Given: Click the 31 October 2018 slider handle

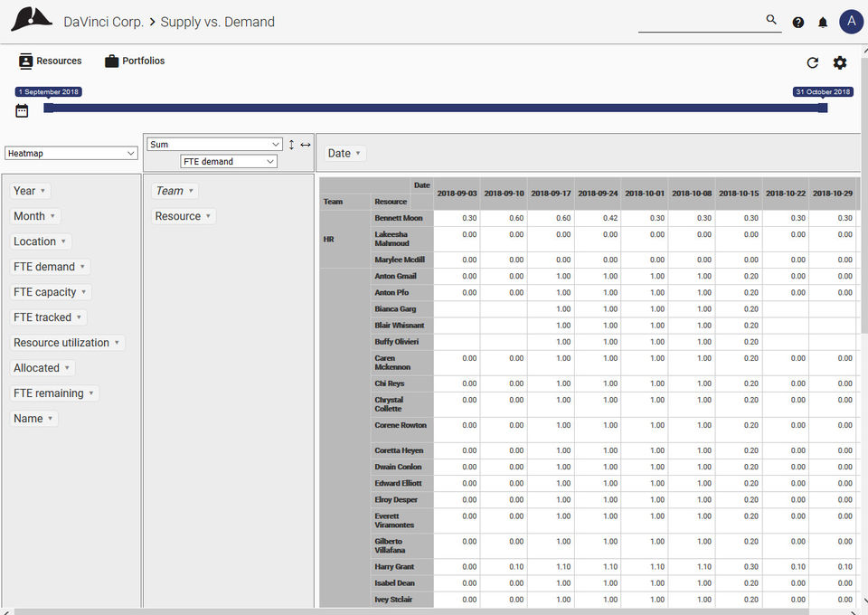Looking at the screenshot, I should pos(823,108).
